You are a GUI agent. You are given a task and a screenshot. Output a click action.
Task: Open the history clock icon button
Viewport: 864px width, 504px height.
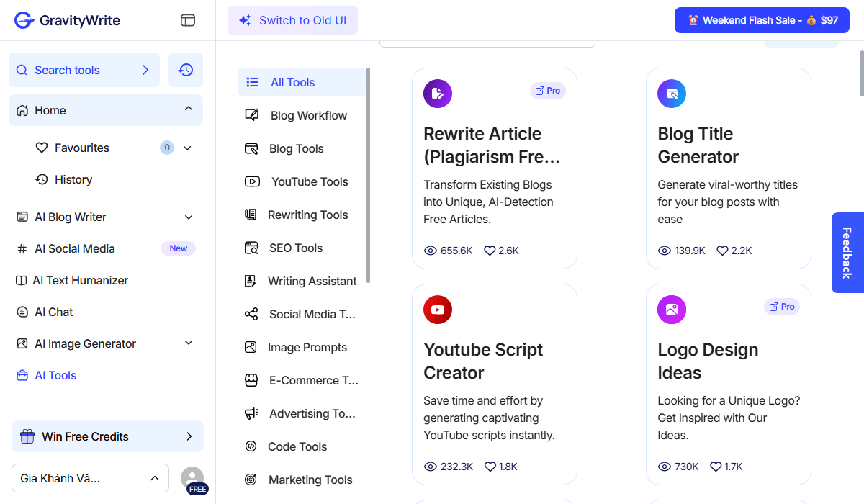(186, 70)
